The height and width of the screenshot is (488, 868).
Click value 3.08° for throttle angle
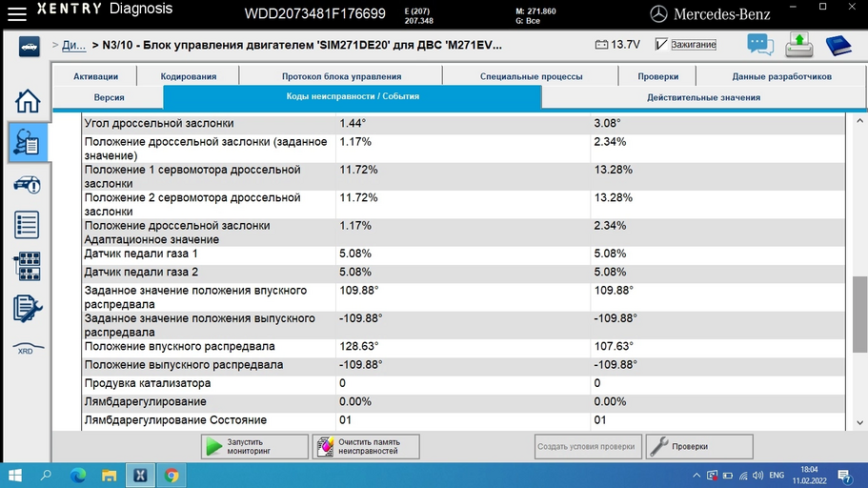[607, 123]
